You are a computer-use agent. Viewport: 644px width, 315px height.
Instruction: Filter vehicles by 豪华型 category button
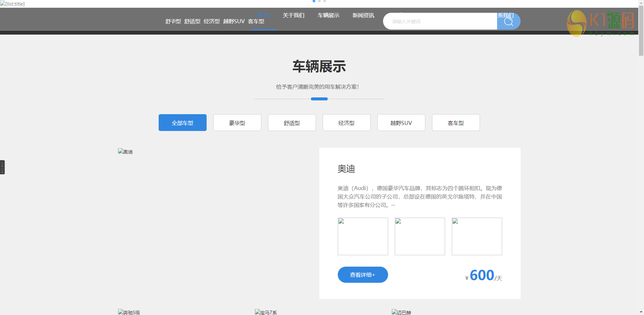tap(237, 123)
